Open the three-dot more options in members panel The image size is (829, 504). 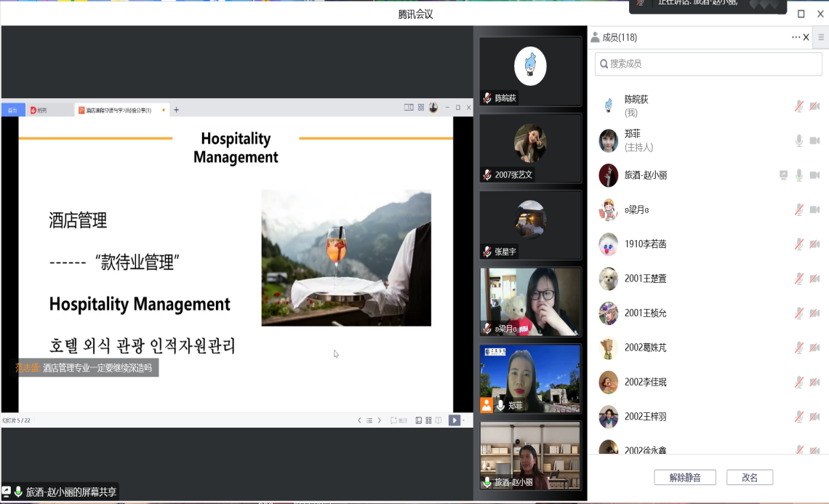796,37
